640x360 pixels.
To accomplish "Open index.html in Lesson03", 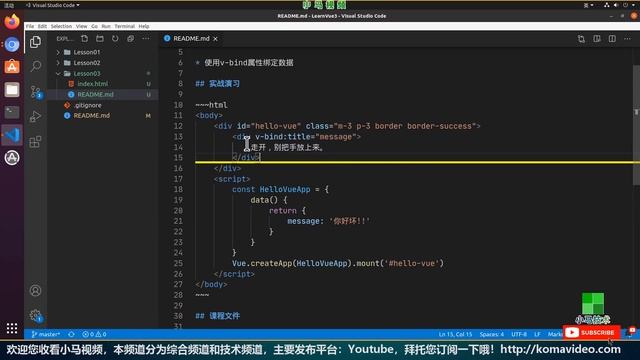I will click(x=93, y=84).
